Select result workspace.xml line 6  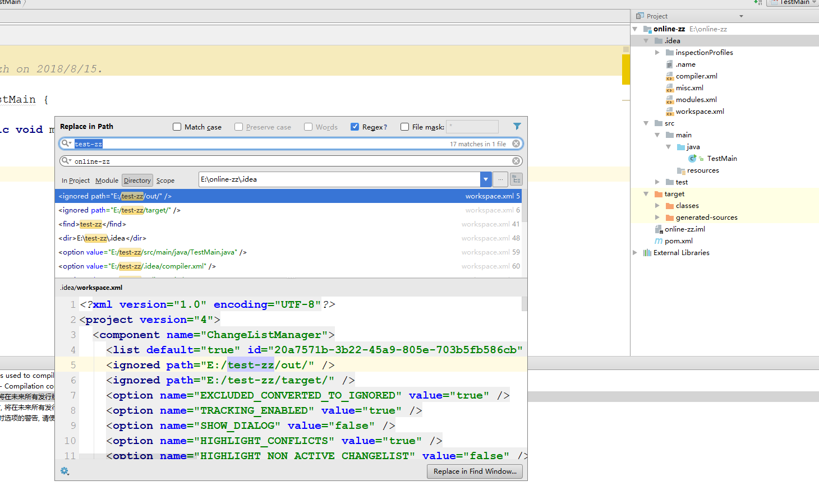tap(288, 210)
